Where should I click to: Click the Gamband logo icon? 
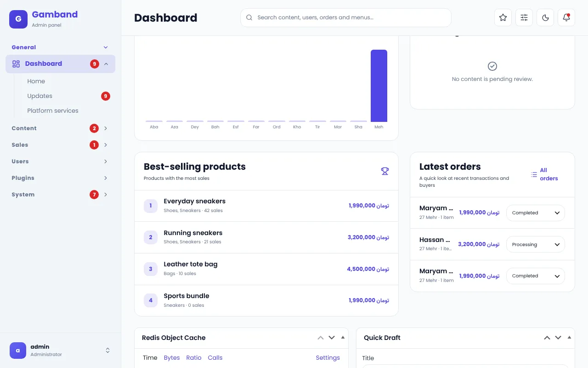pos(18,19)
